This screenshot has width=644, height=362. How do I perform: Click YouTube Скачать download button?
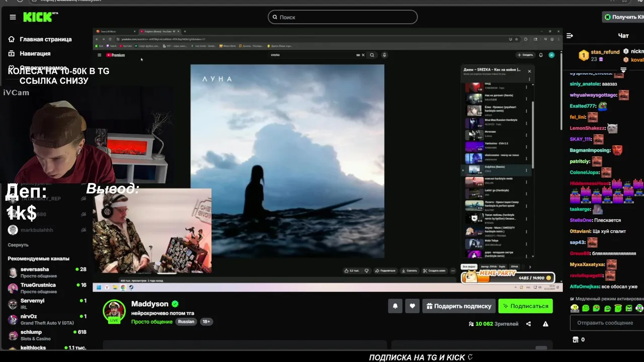[409, 270]
